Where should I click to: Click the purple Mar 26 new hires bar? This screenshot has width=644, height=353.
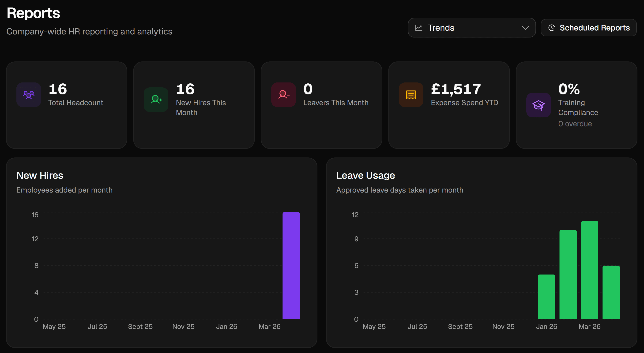tap(291, 265)
